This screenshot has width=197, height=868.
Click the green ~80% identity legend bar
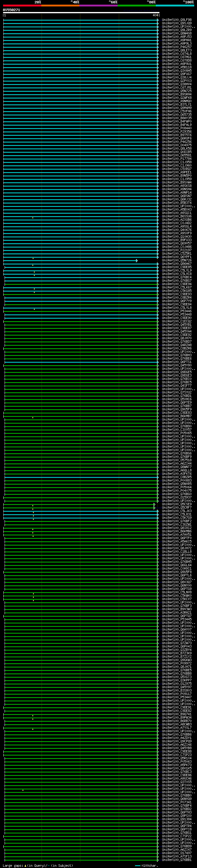coord(137,6)
